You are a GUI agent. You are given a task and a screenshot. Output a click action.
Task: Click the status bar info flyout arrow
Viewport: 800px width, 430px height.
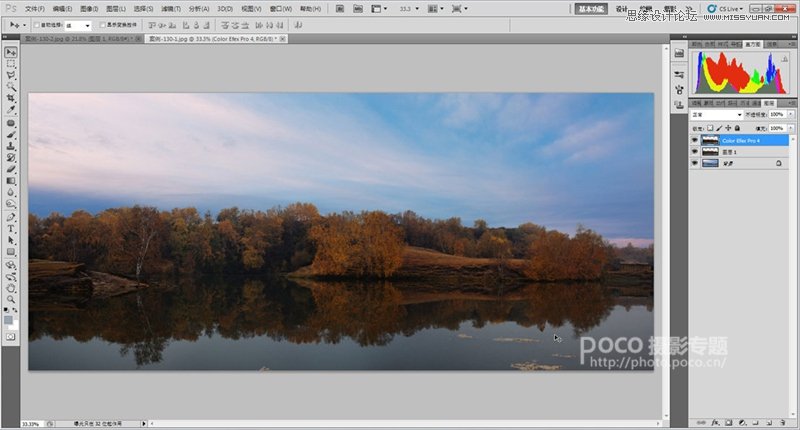point(144,424)
